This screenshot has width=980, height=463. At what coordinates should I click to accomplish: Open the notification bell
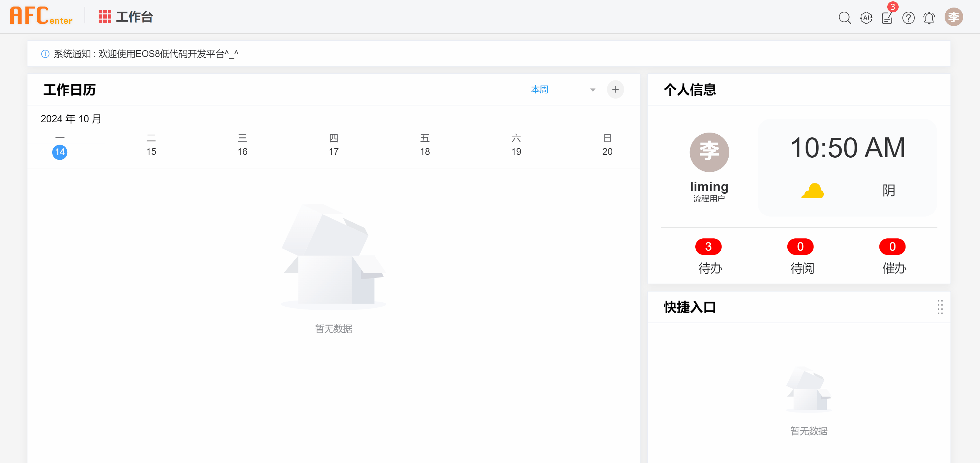click(929, 18)
